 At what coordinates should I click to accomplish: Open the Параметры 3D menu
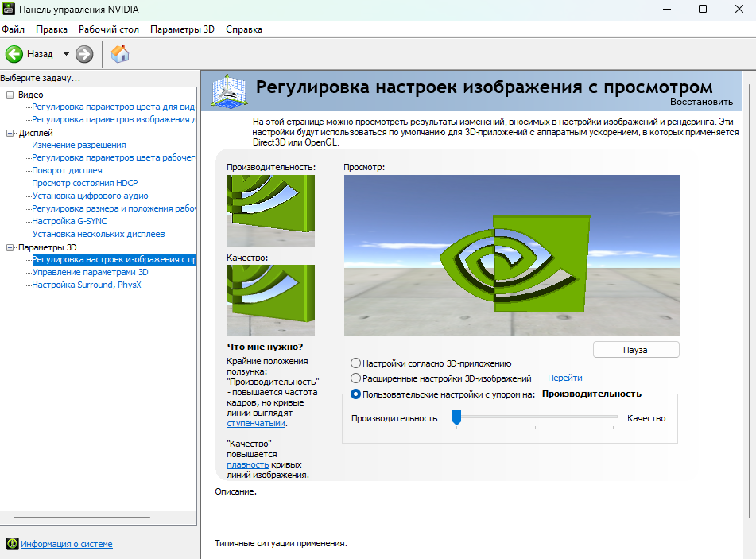(x=183, y=29)
